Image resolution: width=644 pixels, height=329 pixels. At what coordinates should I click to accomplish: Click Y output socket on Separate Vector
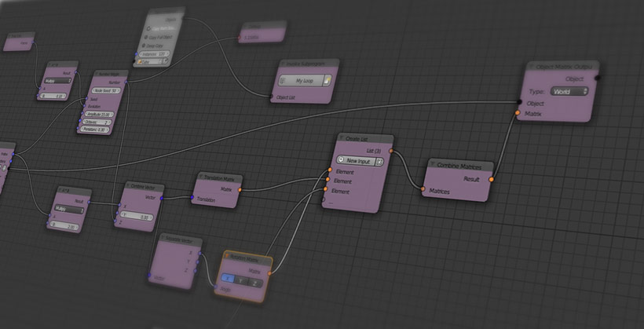[198, 262]
